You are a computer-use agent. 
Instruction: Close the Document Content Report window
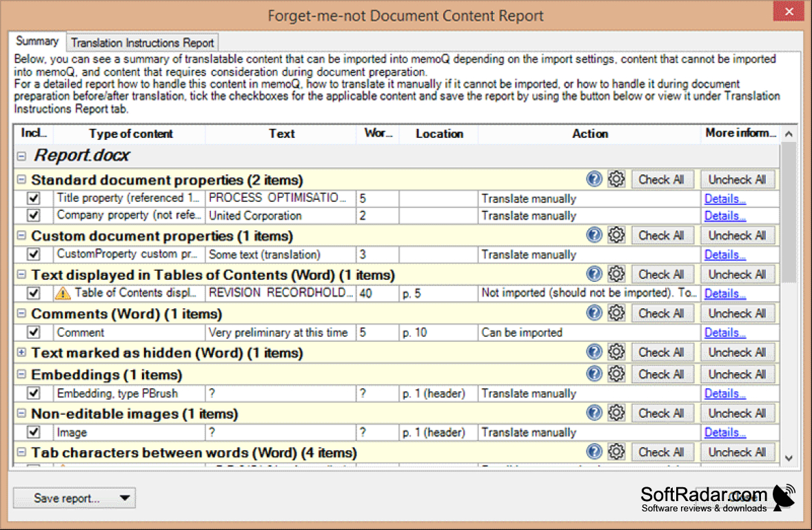(789, 11)
